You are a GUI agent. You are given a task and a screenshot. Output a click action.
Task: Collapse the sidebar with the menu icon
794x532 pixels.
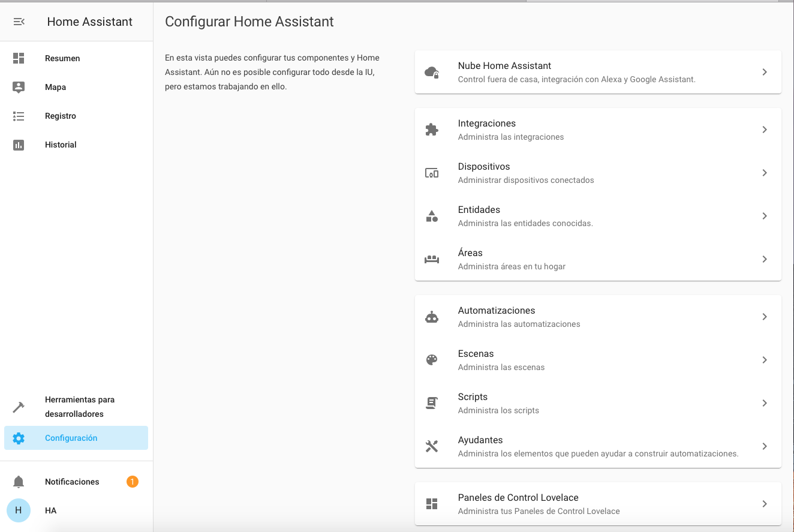19,22
